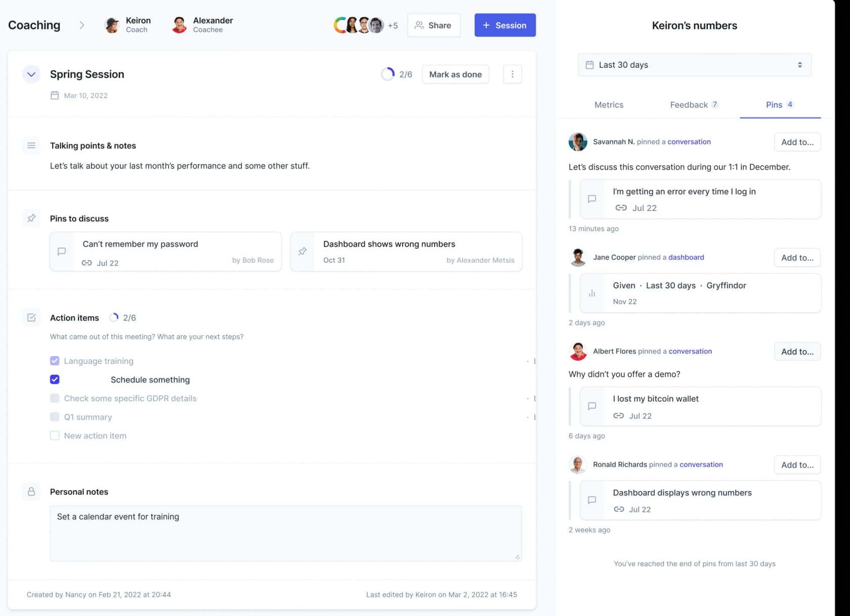Select the Pins tab
The height and width of the screenshot is (616, 850).
click(780, 105)
